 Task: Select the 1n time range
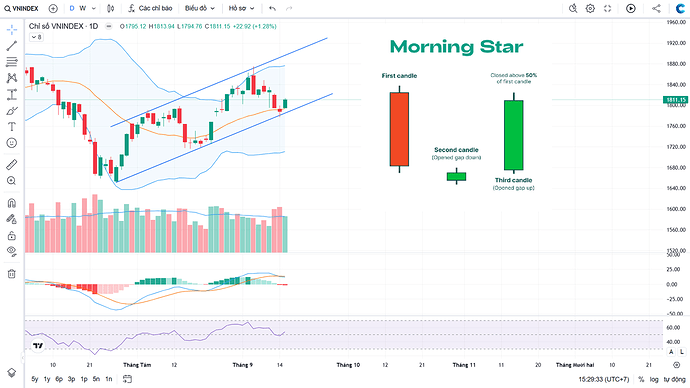tap(109, 379)
